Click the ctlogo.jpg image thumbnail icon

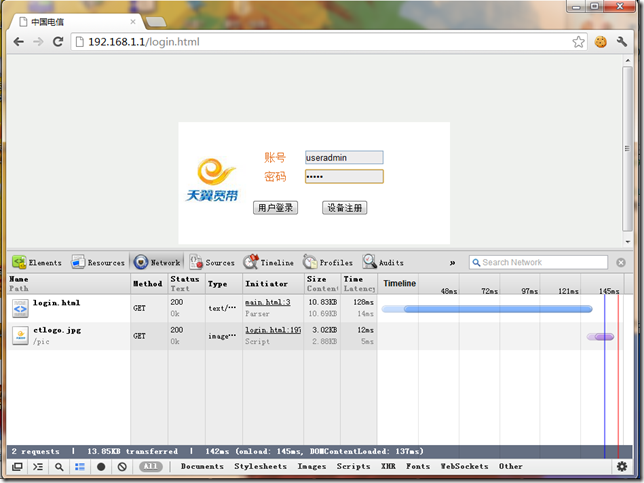20,336
